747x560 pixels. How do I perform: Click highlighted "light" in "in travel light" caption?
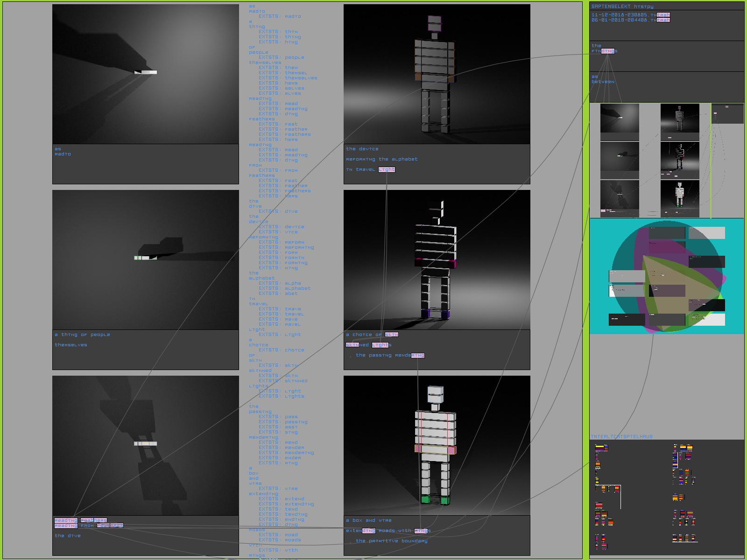(387, 169)
